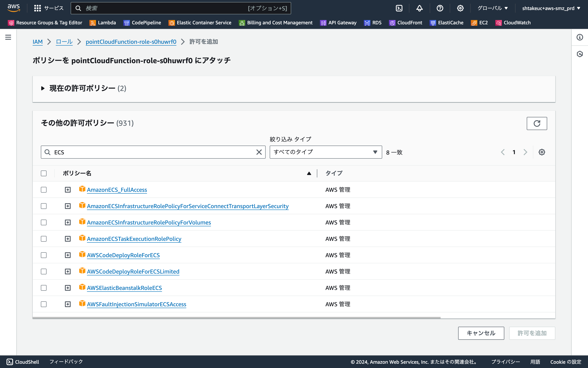588x368 pixels.
Task: Open the API Gateway shortcut
Action: pos(339,23)
